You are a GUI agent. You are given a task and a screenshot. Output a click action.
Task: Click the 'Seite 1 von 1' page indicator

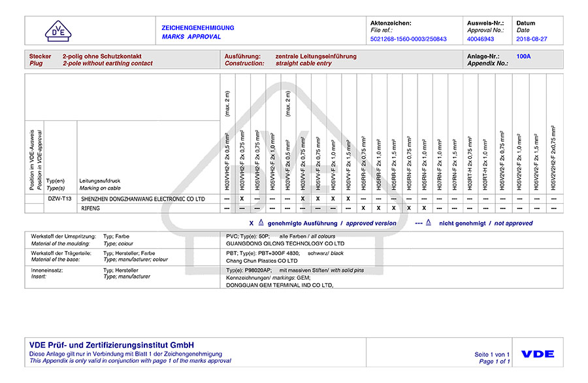coord(492,354)
